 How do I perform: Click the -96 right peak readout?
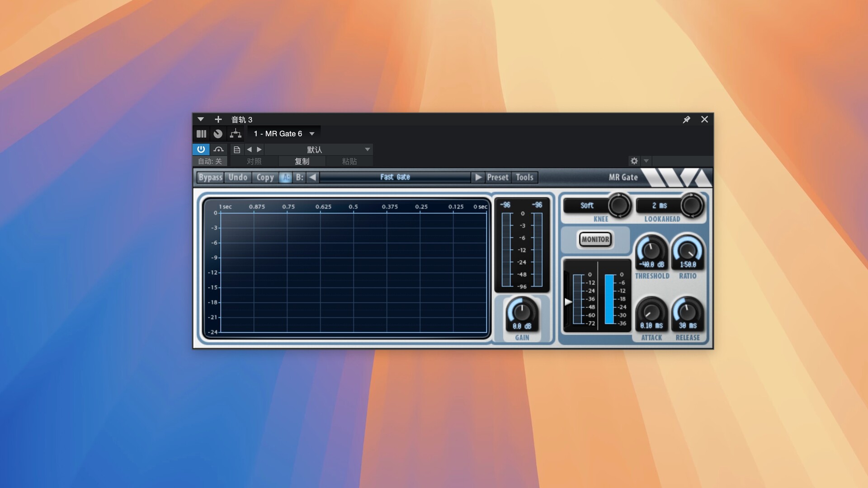pos(537,205)
